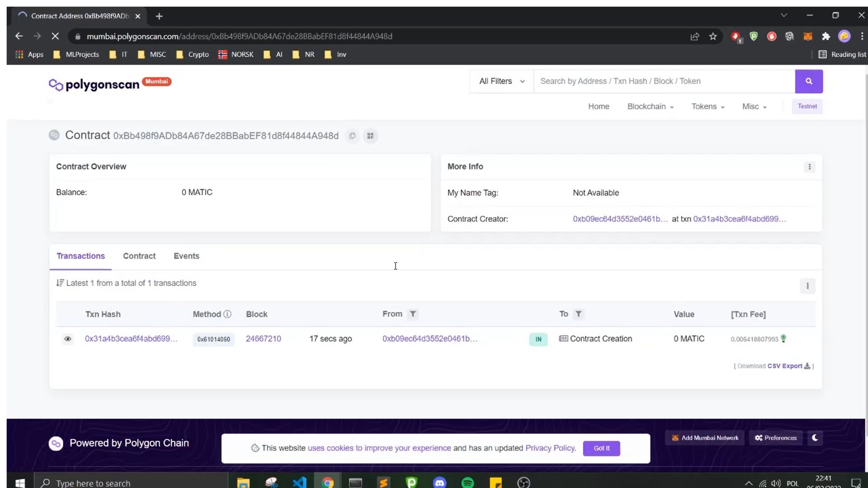Open the Preferences button

pos(776,438)
